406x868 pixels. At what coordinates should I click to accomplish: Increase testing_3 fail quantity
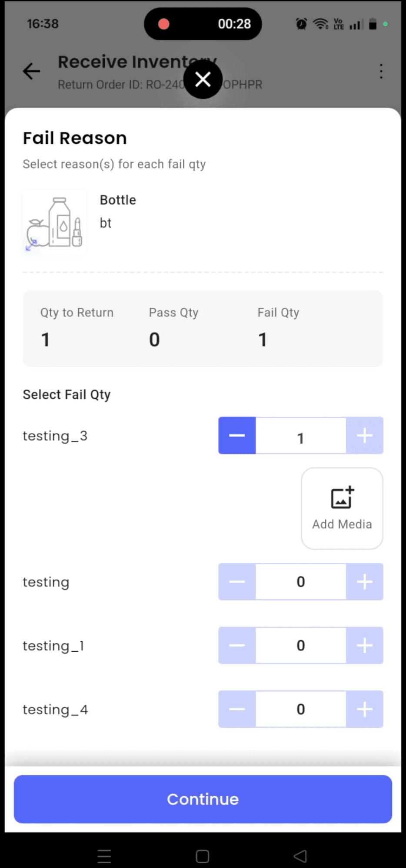tap(365, 436)
